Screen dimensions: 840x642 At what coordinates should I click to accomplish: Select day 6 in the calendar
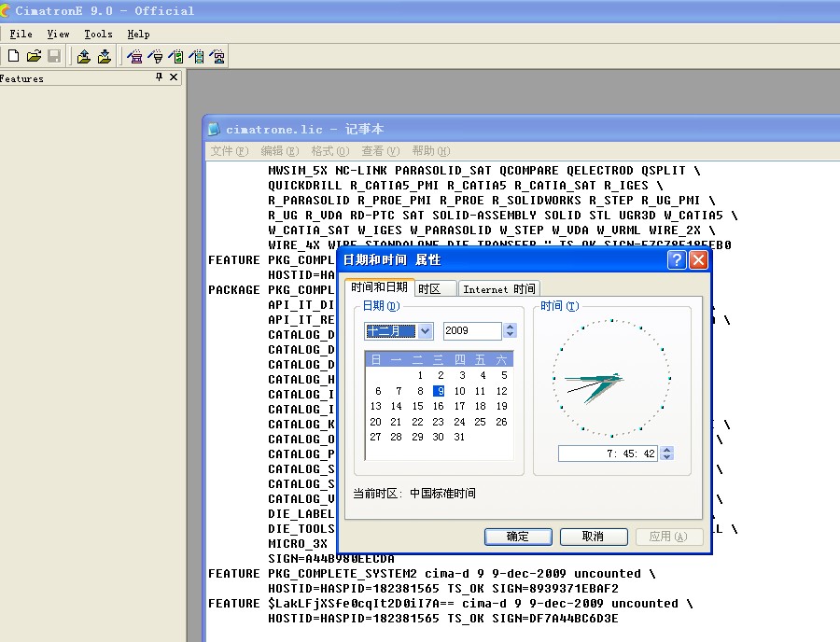coord(378,391)
